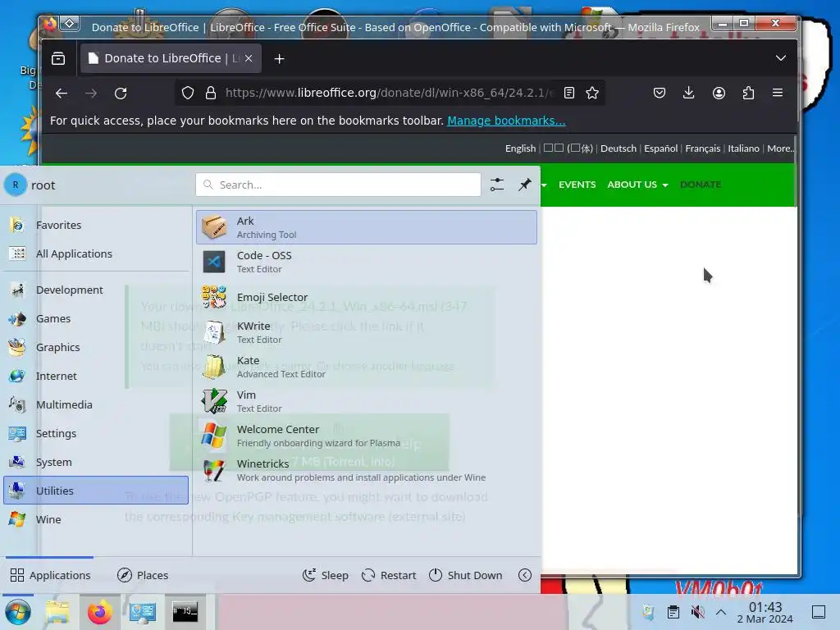Screen dimensions: 840x630
Task: Go back in Firefox
Action: [62, 94]
